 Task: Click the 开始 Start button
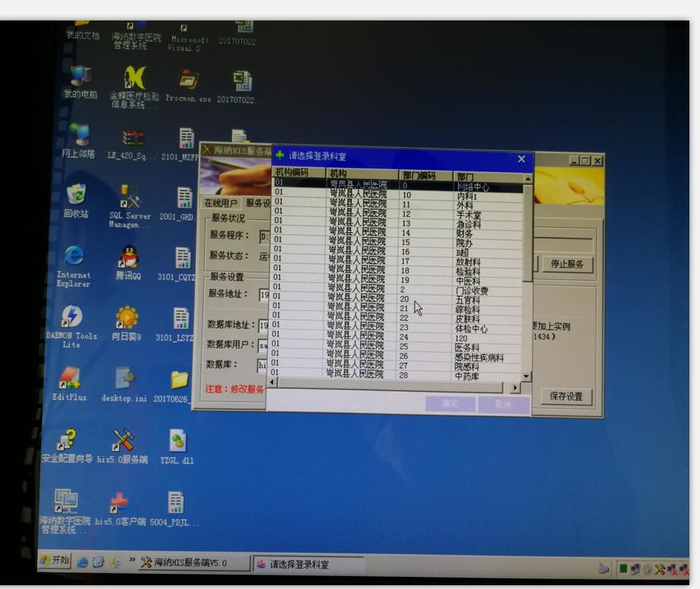coord(55,561)
